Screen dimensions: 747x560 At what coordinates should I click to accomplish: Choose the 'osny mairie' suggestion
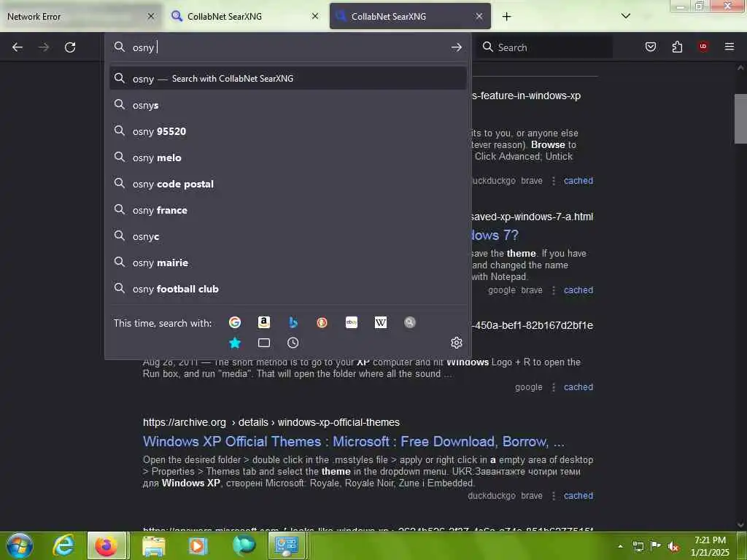287,262
